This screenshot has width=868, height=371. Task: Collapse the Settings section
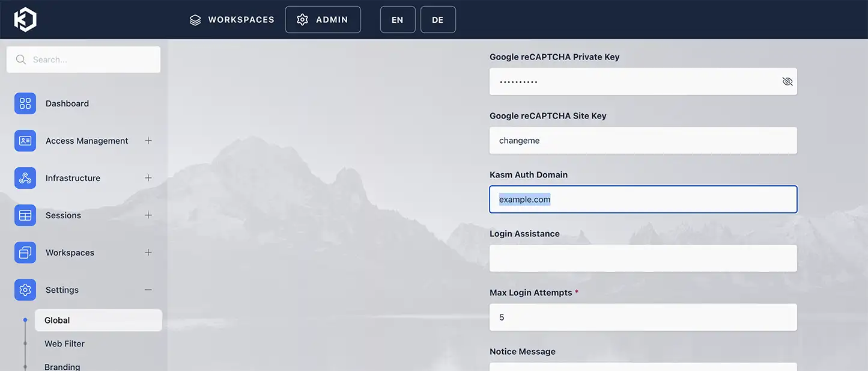click(148, 289)
